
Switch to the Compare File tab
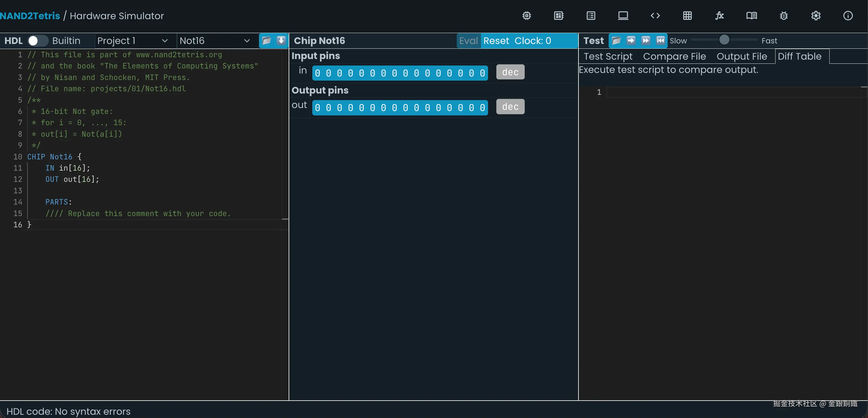pos(674,56)
